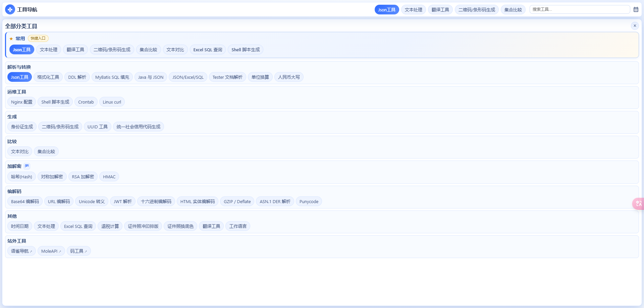The image size is (644, 308).
Task: Open URL 编解码 tool
Action: pyautogui.click(x=59, y=201)
